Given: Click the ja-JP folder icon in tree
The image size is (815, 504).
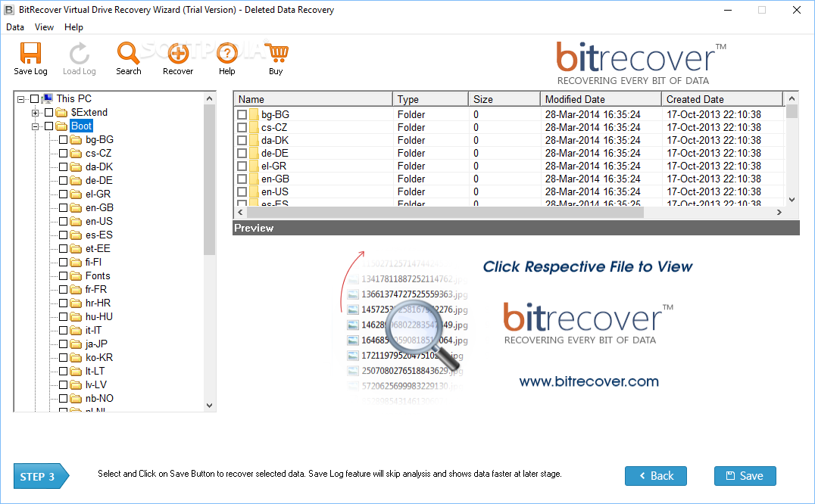Looking at the screenshot, I should pos(77,344).
